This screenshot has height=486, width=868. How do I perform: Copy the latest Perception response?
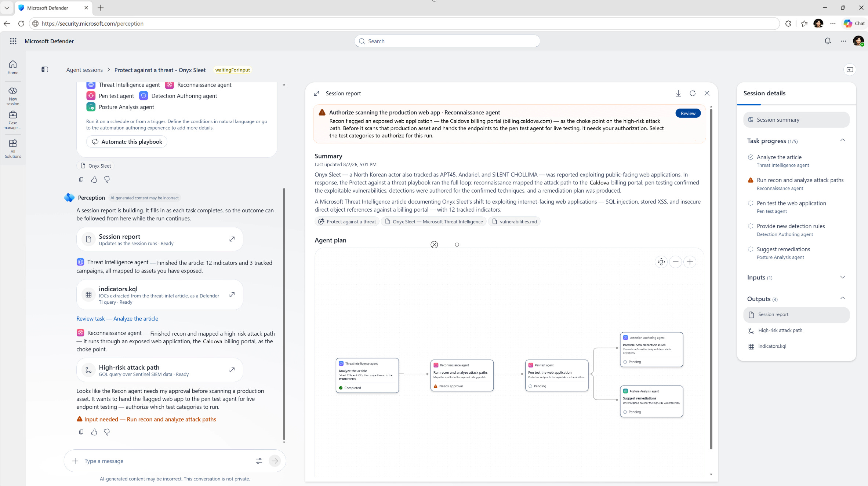pyautogui.click(x=81, y=432)
